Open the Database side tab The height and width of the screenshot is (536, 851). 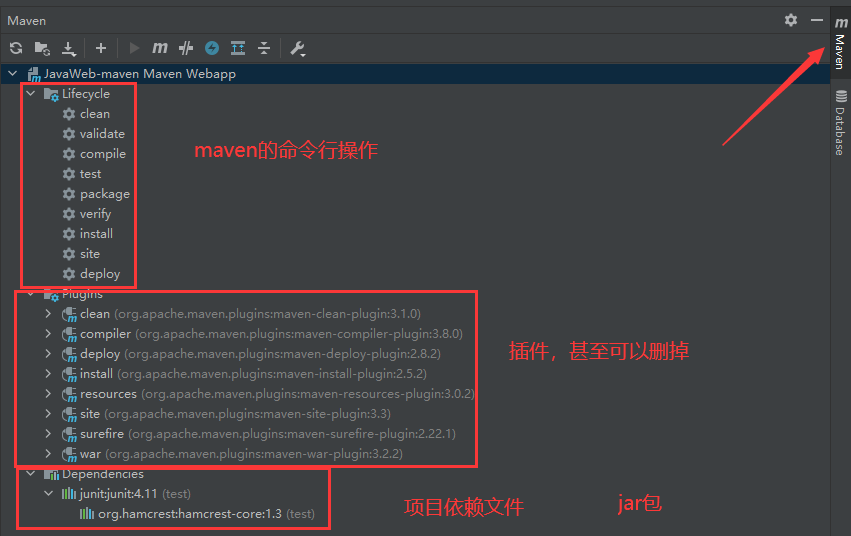point(840,123)
